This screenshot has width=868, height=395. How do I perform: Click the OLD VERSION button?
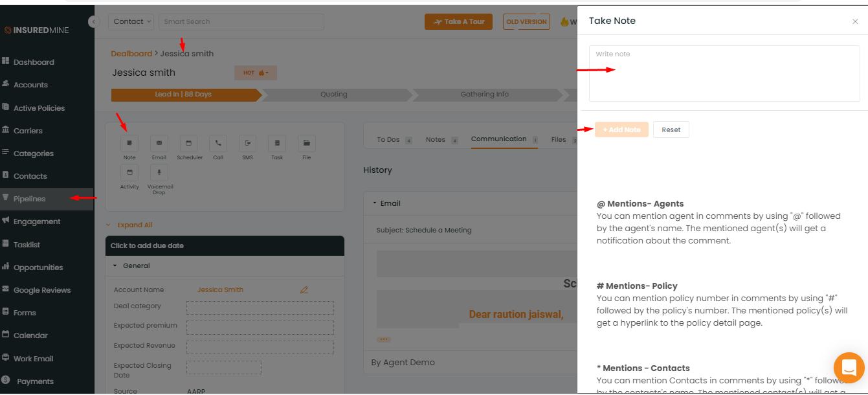tap(526, 21)
